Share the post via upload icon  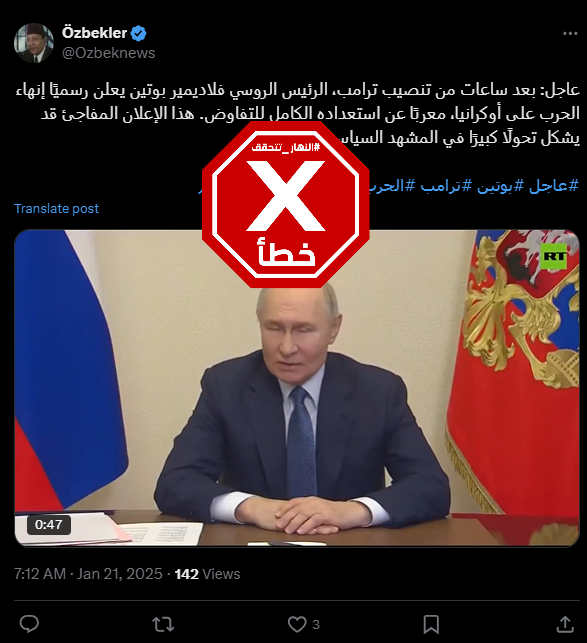click(x=565, y=624)
